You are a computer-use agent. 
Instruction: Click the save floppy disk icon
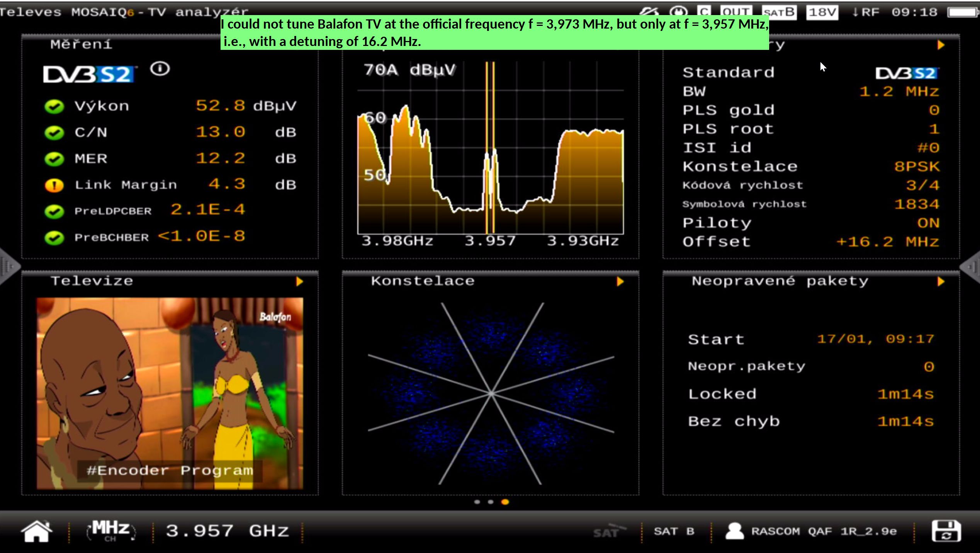point(946,531)
